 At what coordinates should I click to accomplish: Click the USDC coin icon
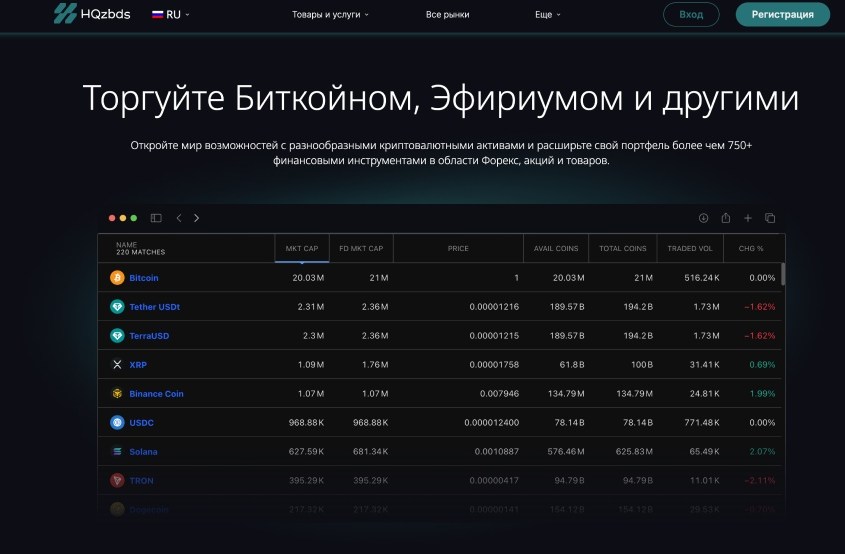[x=117, y=423]
